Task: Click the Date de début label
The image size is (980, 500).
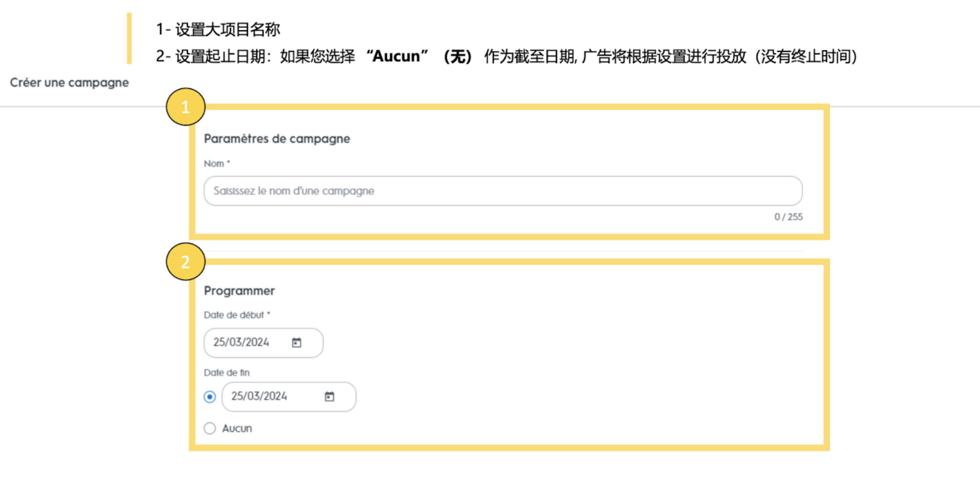Action: pyautogui.click(x=237, y=315)
